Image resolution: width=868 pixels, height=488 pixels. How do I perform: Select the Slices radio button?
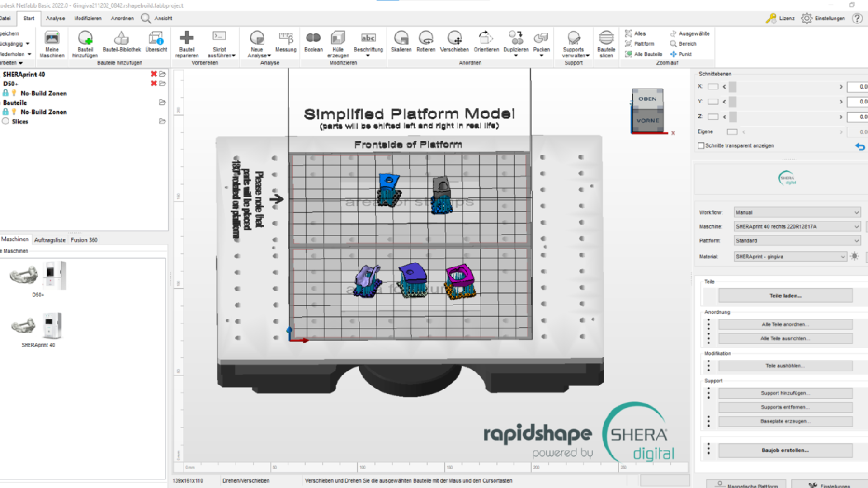point(6,121)
